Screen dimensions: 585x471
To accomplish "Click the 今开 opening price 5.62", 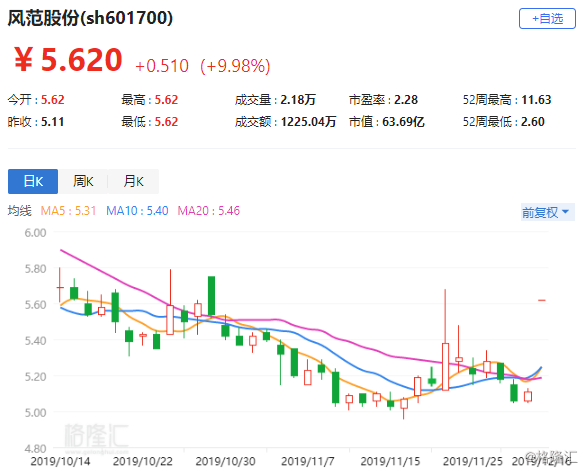I will pyautogui.click(x=53, y=100).
